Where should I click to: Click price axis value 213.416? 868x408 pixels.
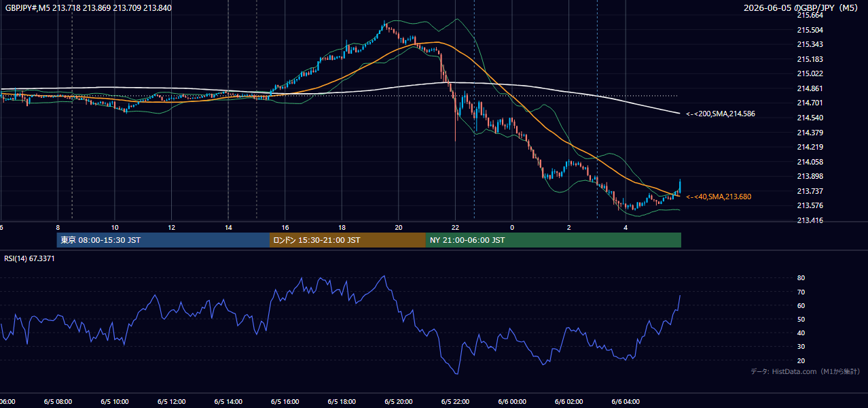(x=810, y=220)
